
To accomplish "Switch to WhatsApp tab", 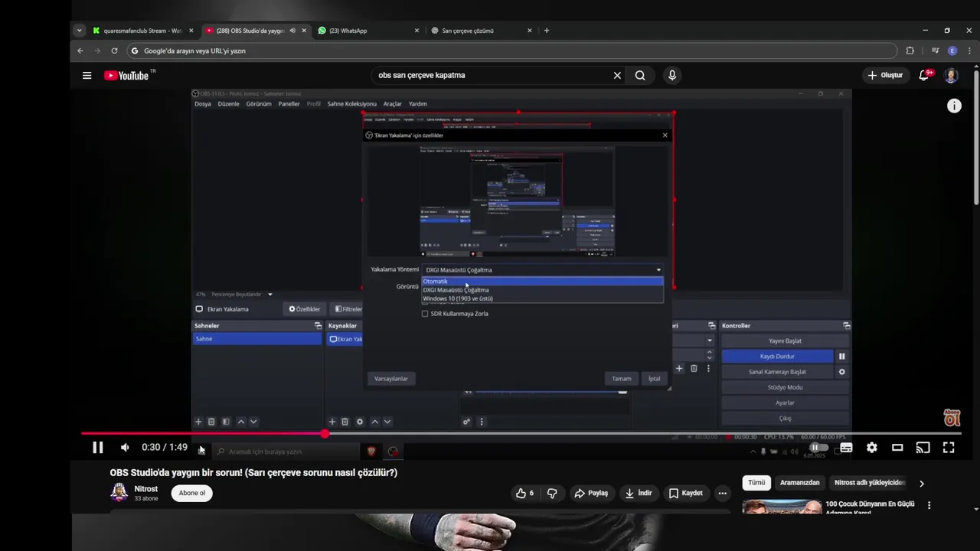I will click(367, 31).
